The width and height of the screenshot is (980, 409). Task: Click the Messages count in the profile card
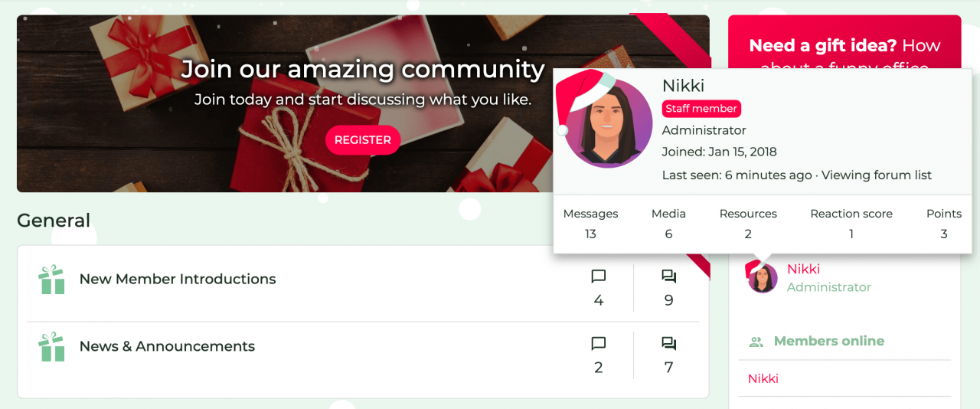tap(590, 234)
